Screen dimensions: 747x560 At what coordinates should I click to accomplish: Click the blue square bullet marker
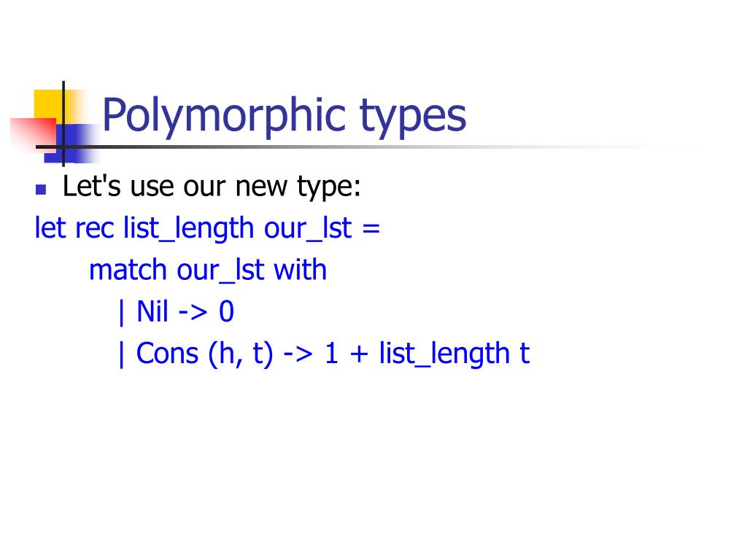(x=41, y=190)
